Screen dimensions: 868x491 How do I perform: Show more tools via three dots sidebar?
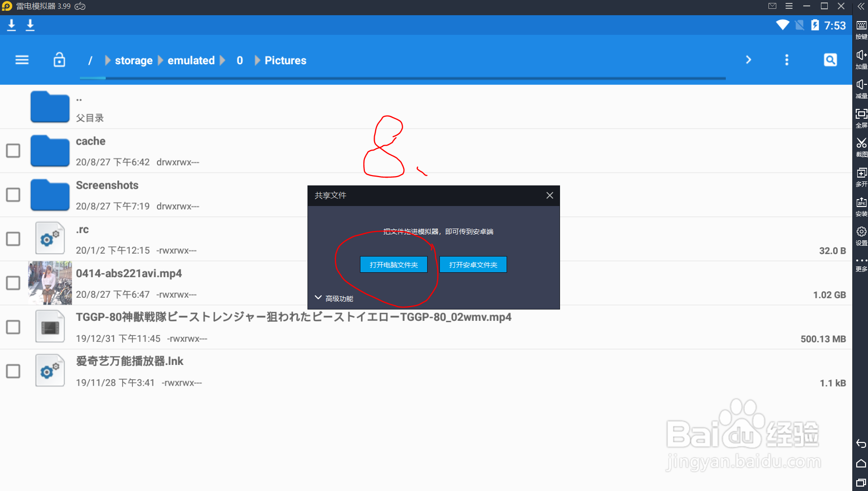coord(861,260)
